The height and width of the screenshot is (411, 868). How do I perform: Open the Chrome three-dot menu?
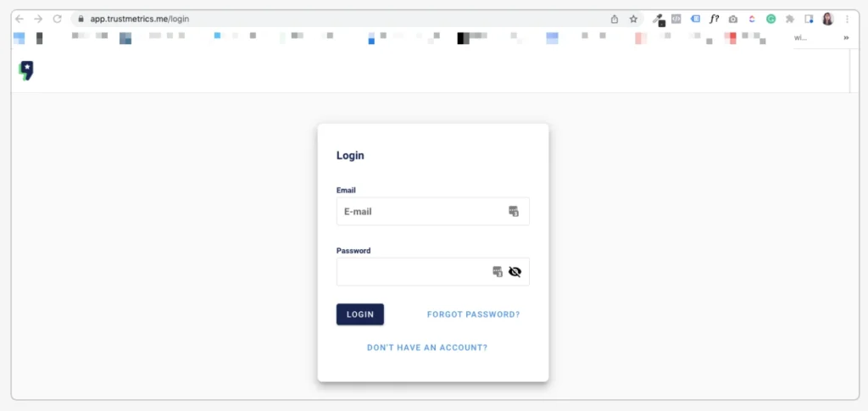(847, 19)
